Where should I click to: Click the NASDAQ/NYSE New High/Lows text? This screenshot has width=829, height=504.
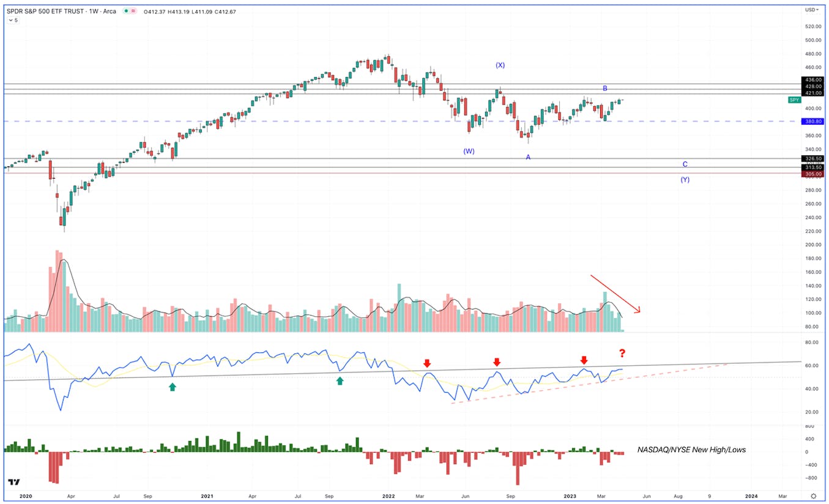(691, 450)
